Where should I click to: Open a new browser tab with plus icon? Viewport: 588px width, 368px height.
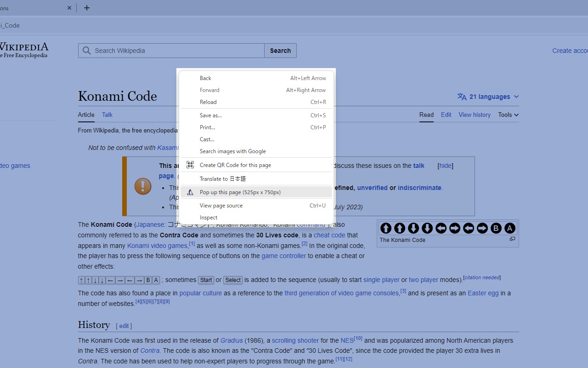coord(87,8)
